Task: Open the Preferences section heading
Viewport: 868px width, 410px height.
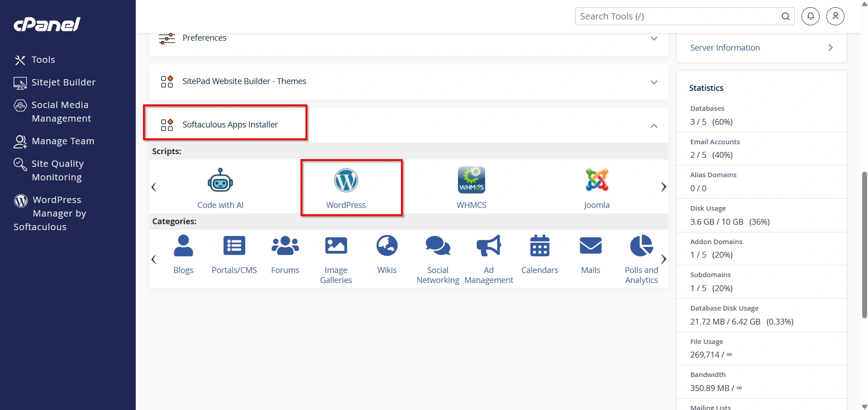Action: pos(205,38)
